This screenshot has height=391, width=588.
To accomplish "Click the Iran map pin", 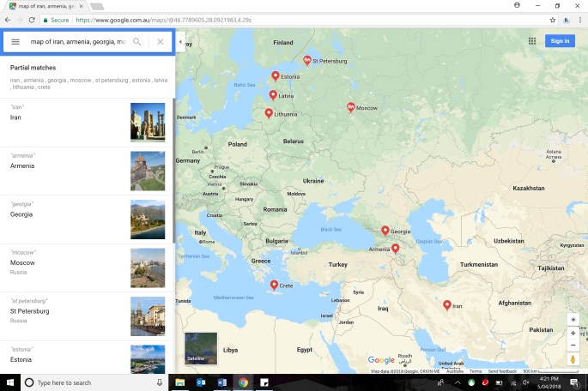I will tap(446, 305).
